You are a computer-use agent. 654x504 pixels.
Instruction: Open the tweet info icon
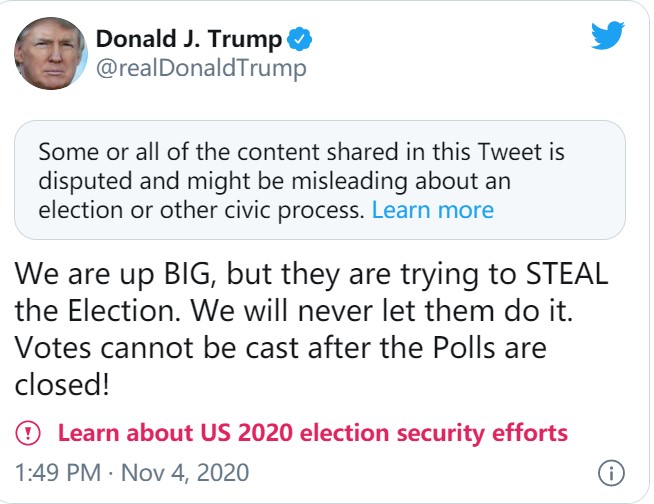click(610, 471)
